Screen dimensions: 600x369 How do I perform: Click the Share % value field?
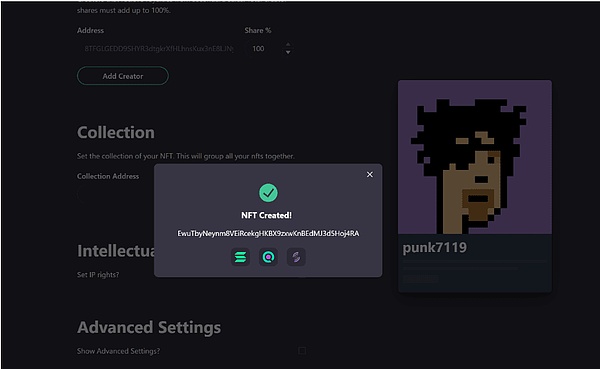264,49
